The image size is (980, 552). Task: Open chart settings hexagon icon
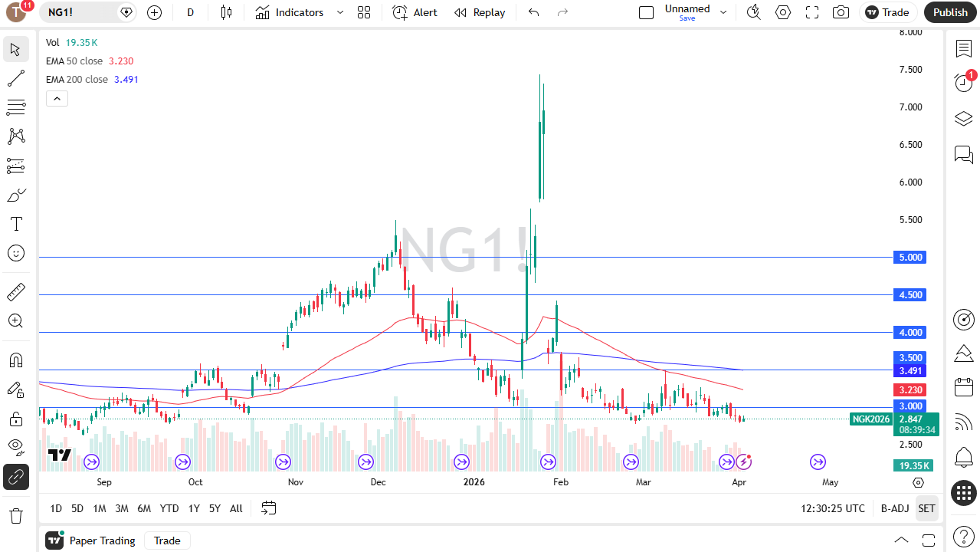click(x=783, y=12)
